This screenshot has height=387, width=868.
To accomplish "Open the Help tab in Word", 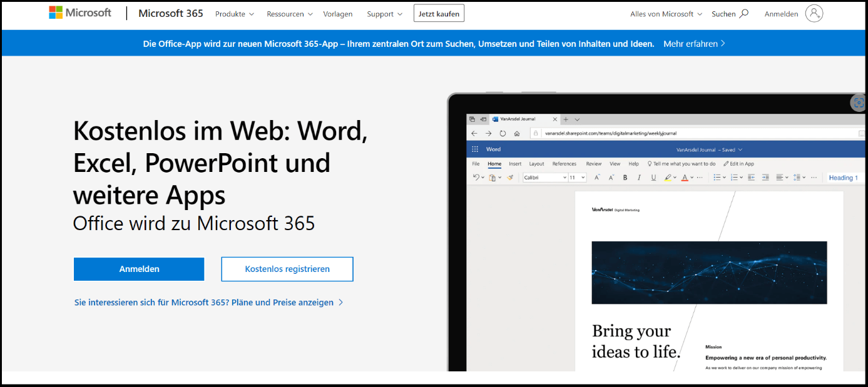I will pyautogui.click(x=633, y=164).
